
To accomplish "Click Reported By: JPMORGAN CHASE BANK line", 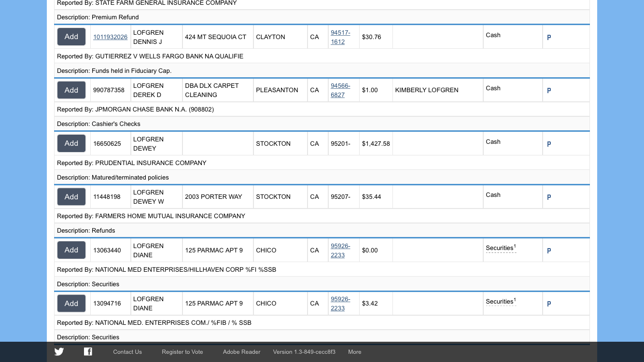I will 135,110.
